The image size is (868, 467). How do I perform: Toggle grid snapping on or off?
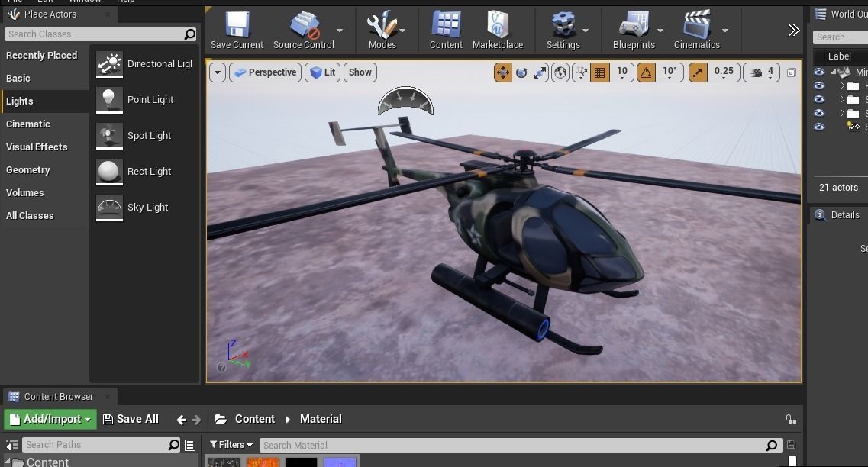click(599, 72)
